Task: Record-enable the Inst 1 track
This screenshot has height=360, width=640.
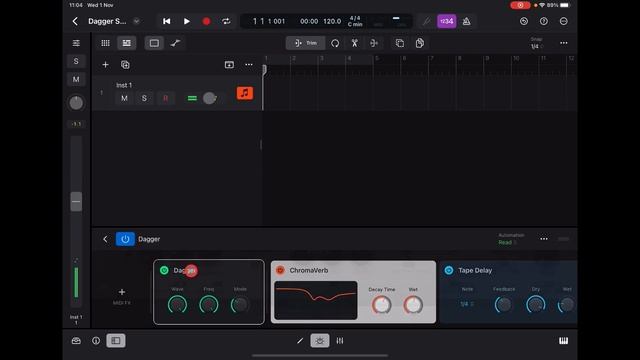Action: [165, 98]
